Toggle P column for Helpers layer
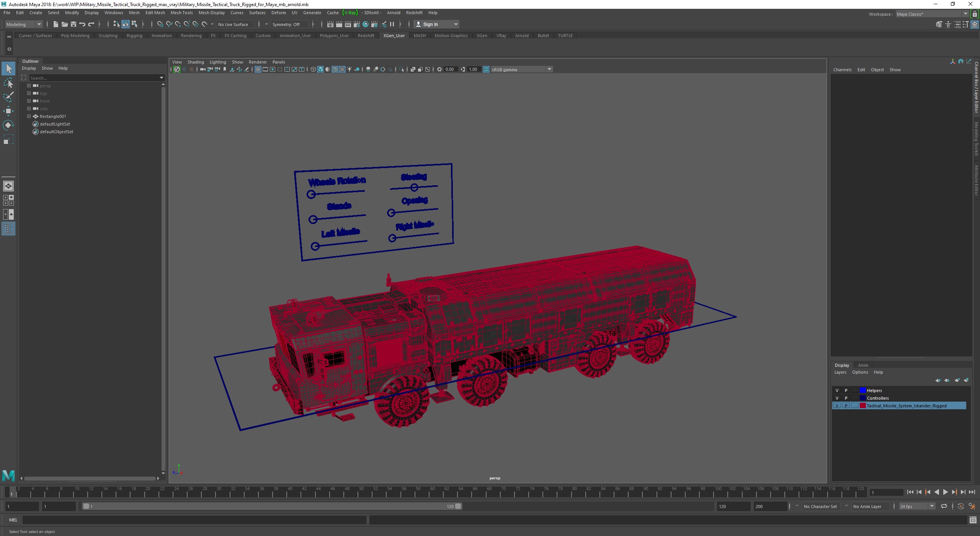 pos(846,390)
